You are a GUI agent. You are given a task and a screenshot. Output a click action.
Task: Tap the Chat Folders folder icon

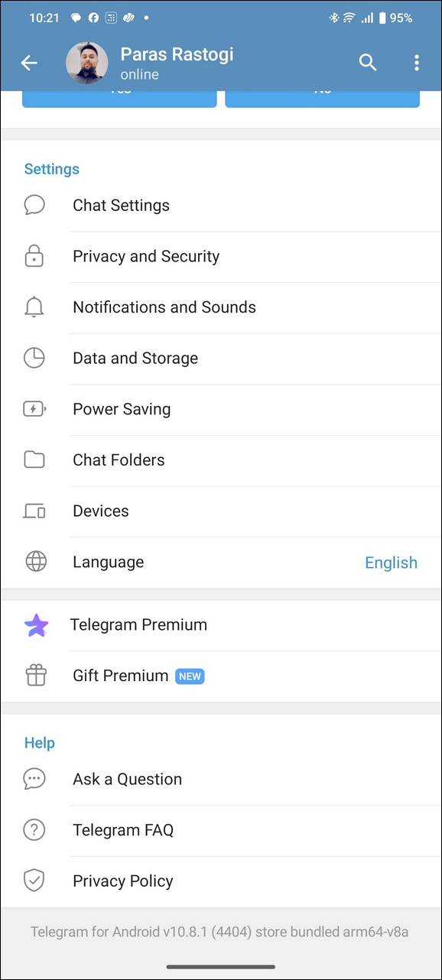pos(34,459)
